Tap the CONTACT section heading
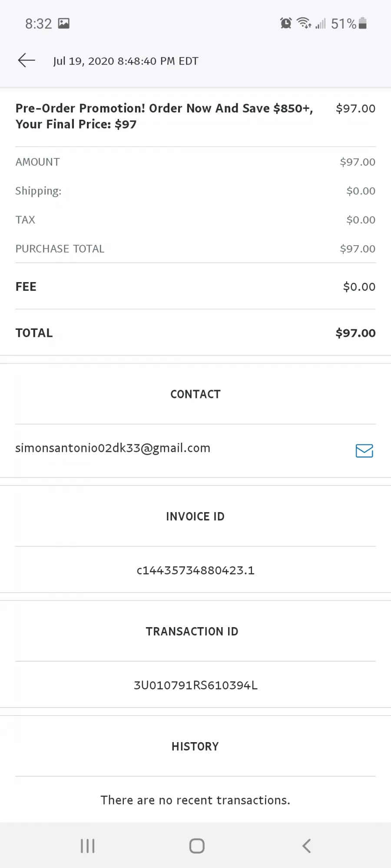This screenshot has height=868, width=391. point(195,394)
